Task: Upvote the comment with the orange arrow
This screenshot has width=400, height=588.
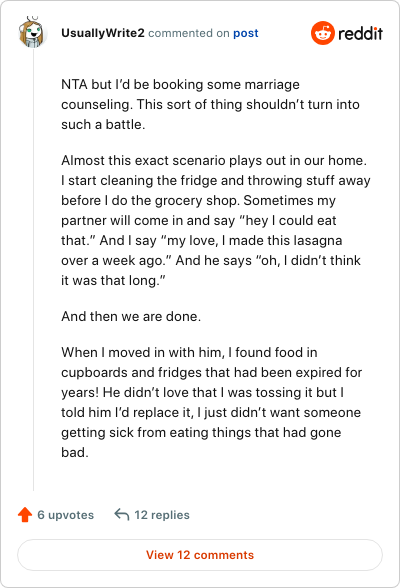Action: pos(25,514)
